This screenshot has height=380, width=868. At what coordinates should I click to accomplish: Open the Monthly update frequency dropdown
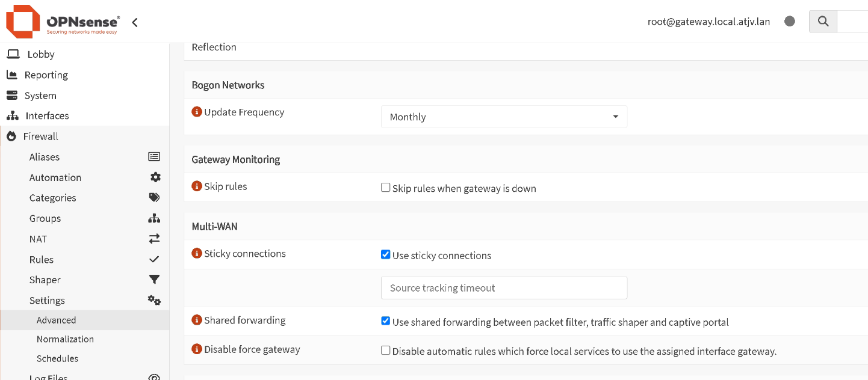tap(504, 117)
